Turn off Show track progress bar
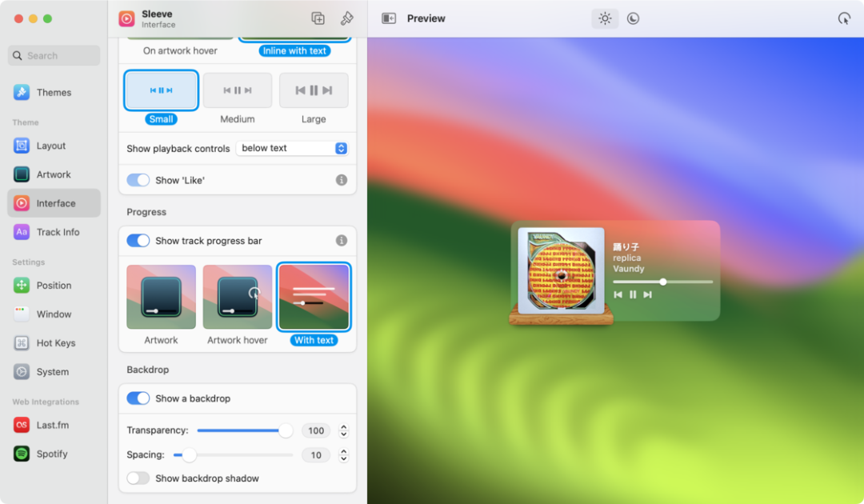 tap(138, 241)
